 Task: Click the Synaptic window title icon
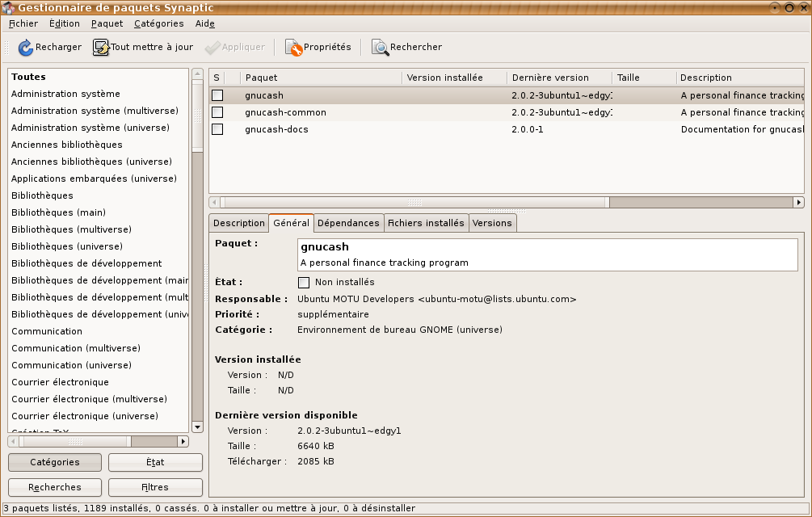[8, 8]
